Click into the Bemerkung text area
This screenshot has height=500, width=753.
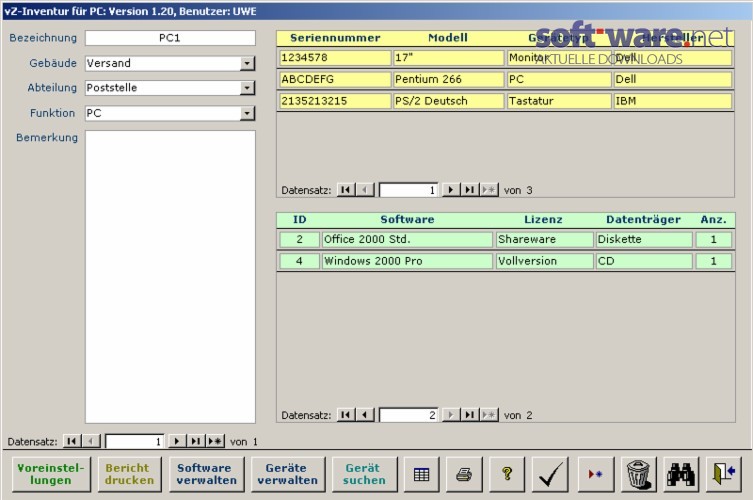click(170, 277)
